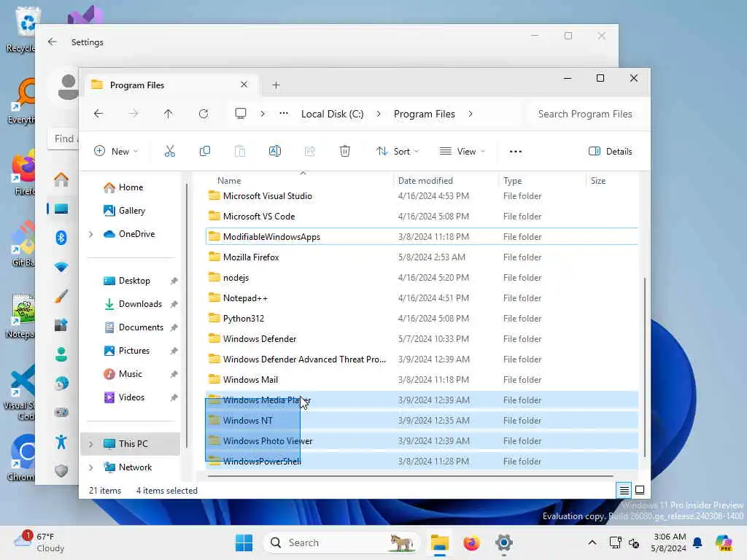Open Videos quick access folder
747x560 pixels.
(131, 397)
